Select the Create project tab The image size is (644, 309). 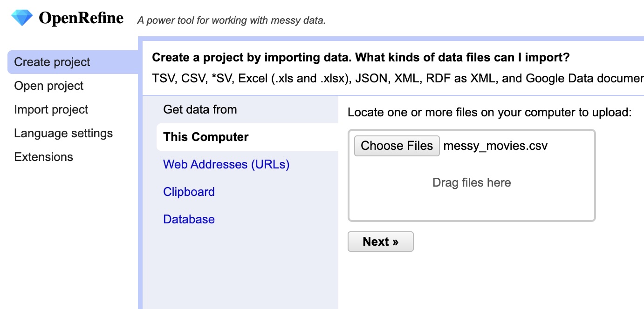[73, 62]
